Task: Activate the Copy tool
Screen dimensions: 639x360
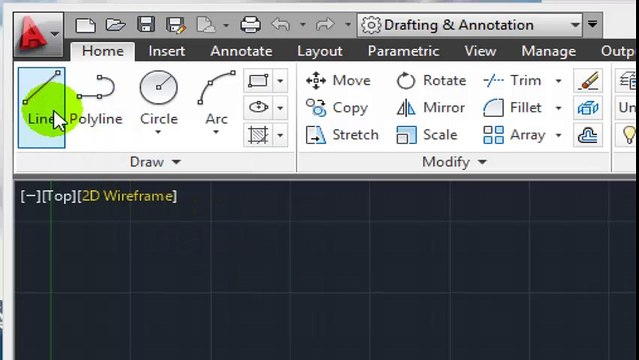Action: click(x=337, y=108)
